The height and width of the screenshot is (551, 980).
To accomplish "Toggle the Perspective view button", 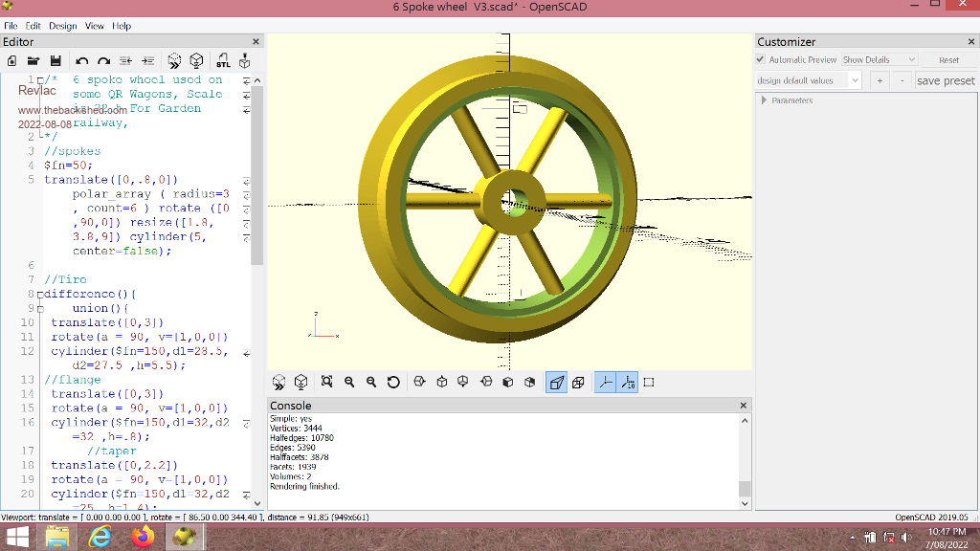I will click(556, 382).
